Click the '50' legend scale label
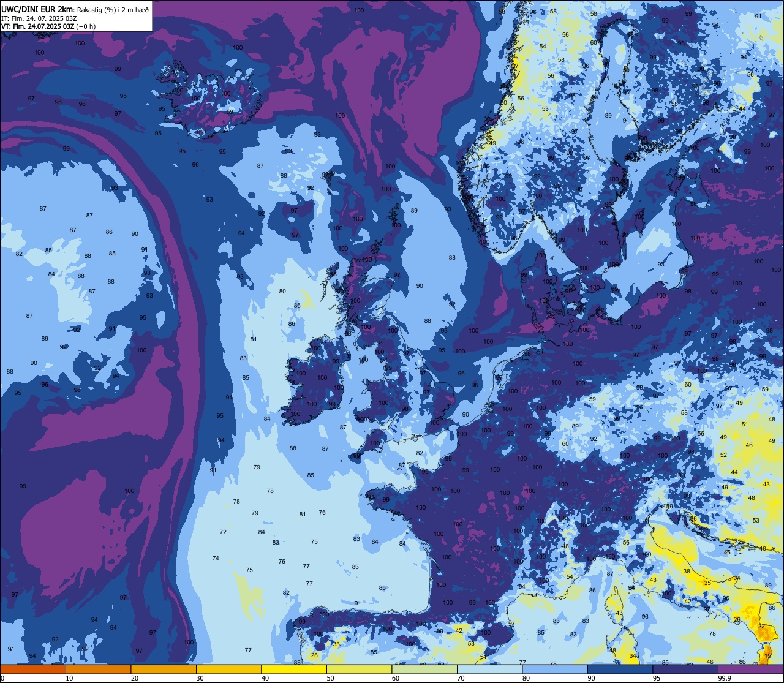784x683 pixels. tap(331, 678)
